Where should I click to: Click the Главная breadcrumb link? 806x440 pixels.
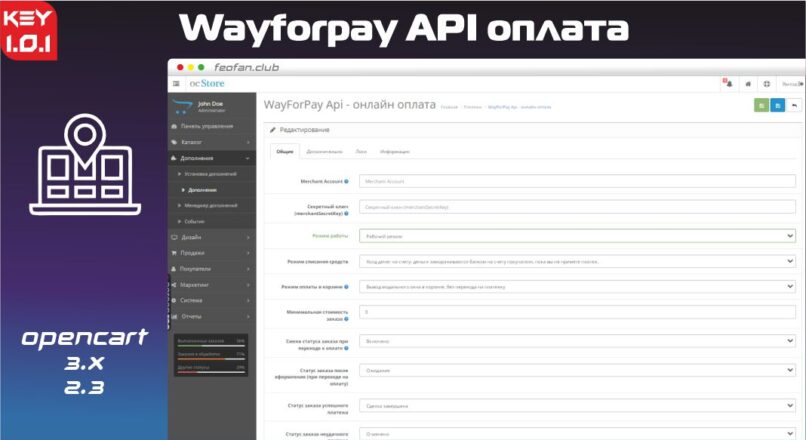[449, 107]
